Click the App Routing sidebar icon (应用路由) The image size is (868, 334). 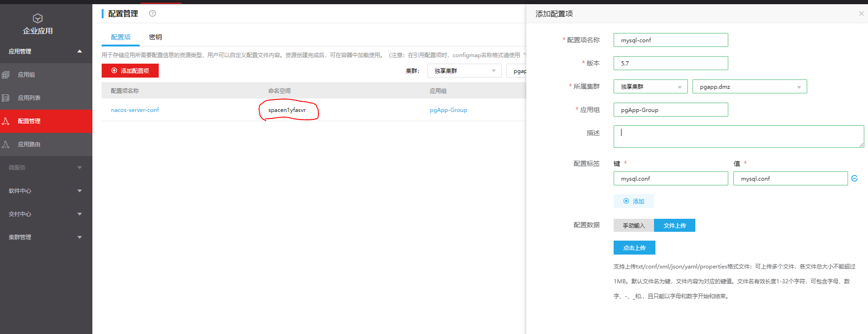click(x=6, y=144)
